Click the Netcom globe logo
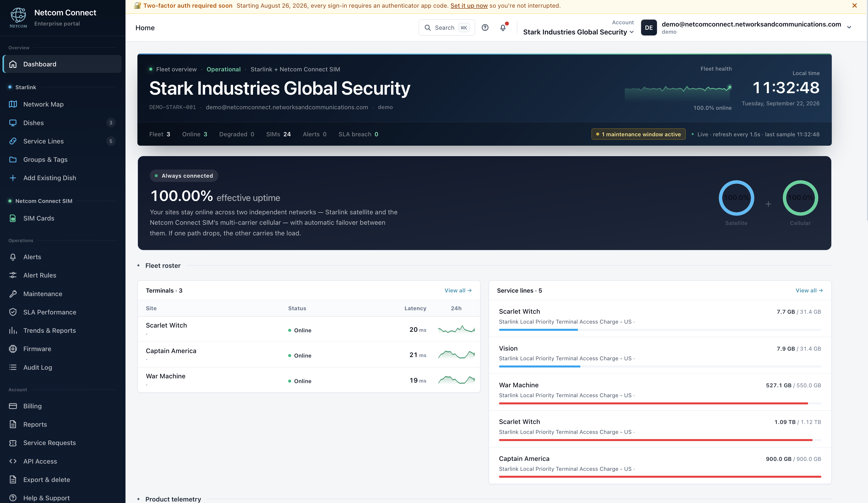 [x=18, y=18]
